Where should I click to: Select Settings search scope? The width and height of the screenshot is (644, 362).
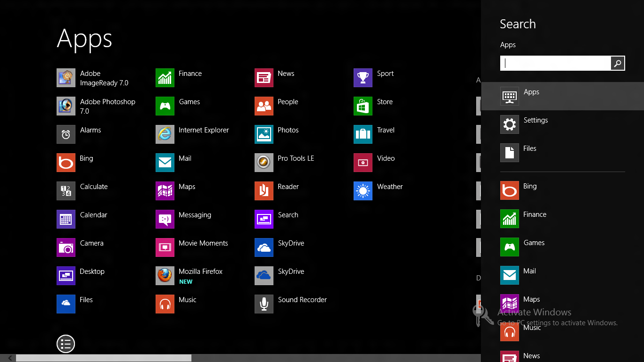pos(562,124)
